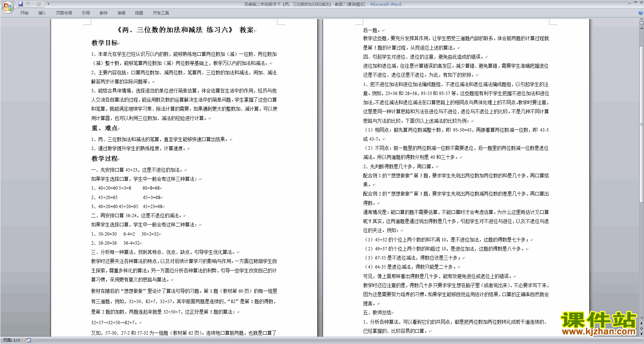Click the vertical scrollbar up arrow
The image size is (644, 344).
point(642,28)
